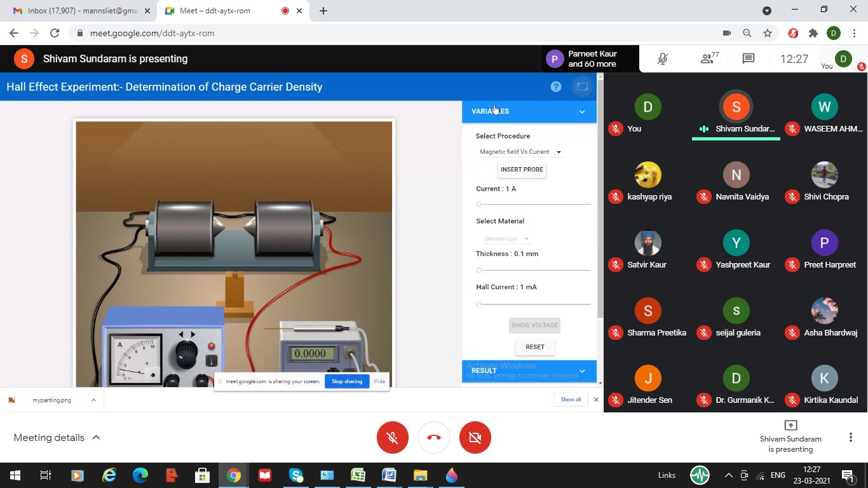Toggle mute icon on kashyap riya's tile
The width and height of the screenshot is (868, 488).
coord(615,196)
